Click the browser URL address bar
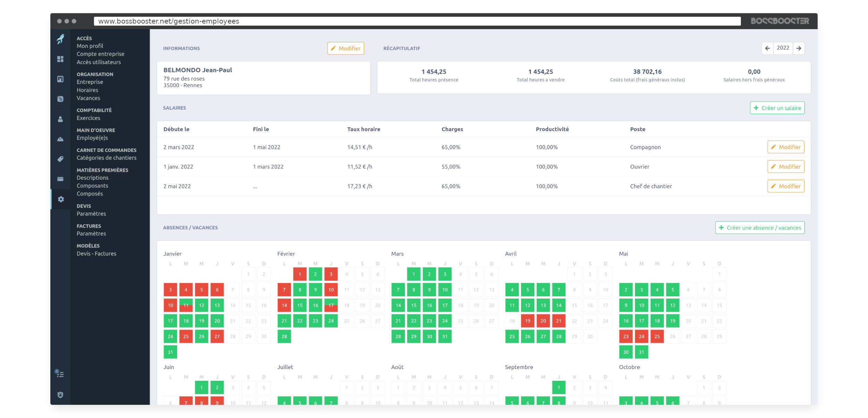 (417, 21)
